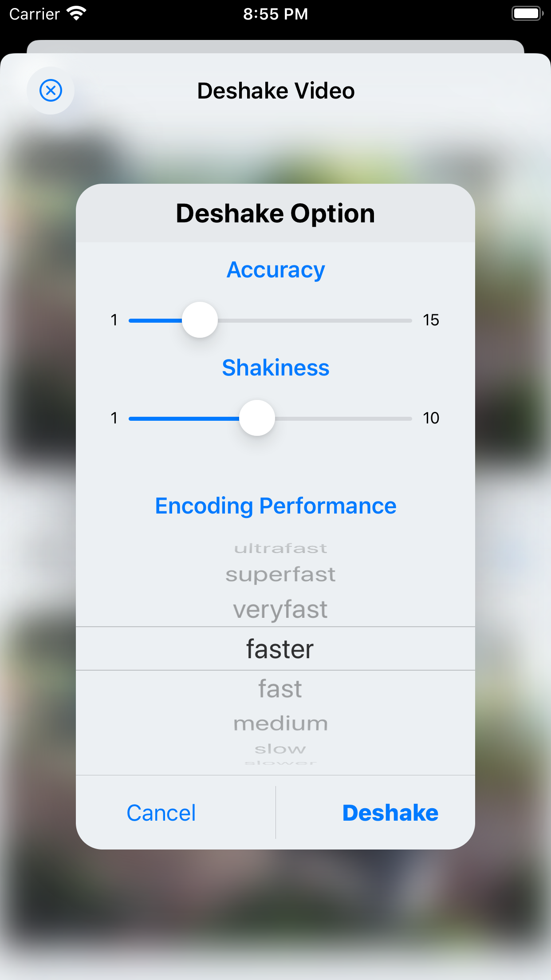Close the Deshake Video sheet
Viewport: 551px width, 980px height.
point(51,91)
